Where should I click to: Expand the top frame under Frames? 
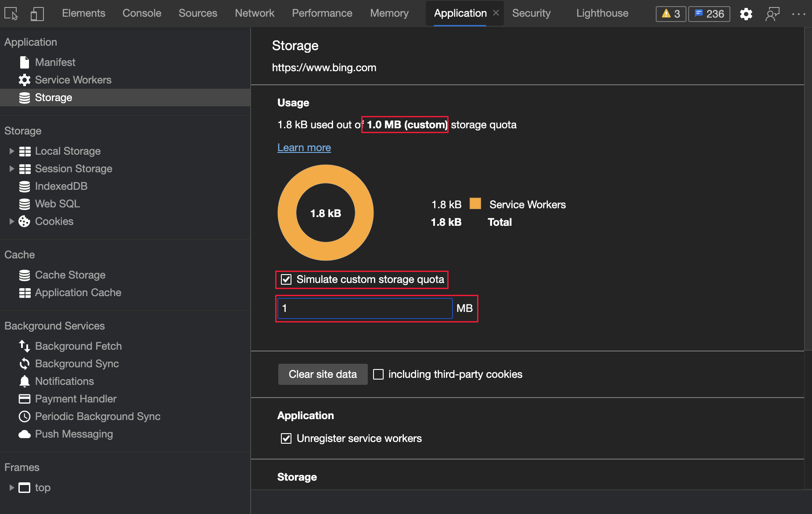11,487
